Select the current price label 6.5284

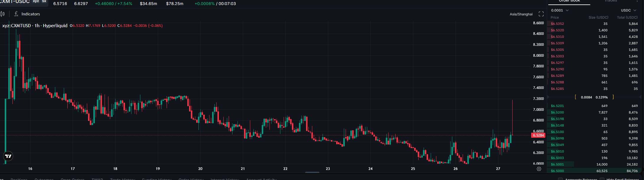(x=538, y=135)
